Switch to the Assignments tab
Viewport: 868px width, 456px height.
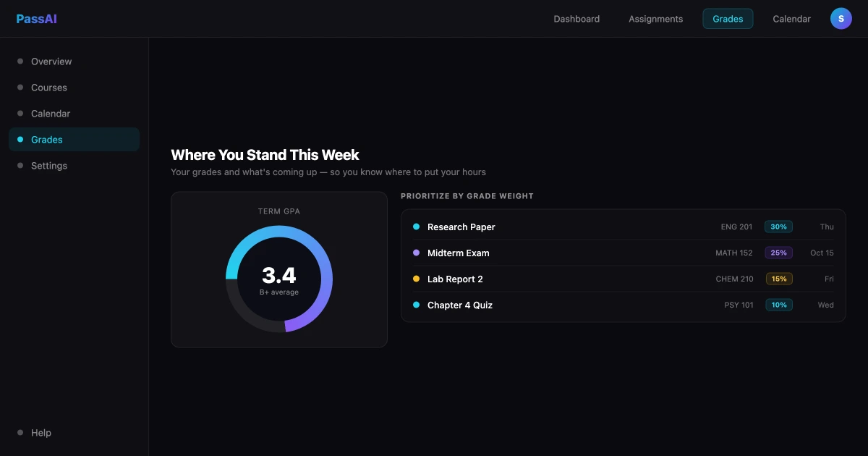656,19
